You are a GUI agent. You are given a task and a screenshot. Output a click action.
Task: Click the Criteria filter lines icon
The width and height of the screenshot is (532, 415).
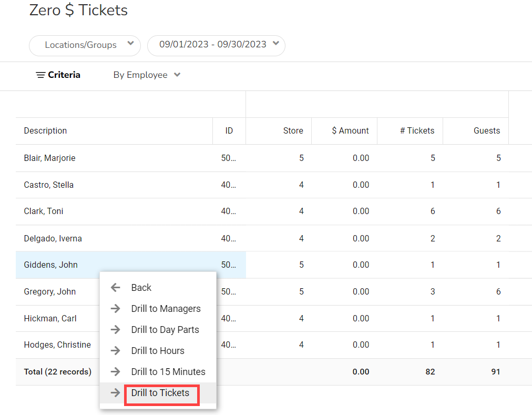[x=40, y=75]
